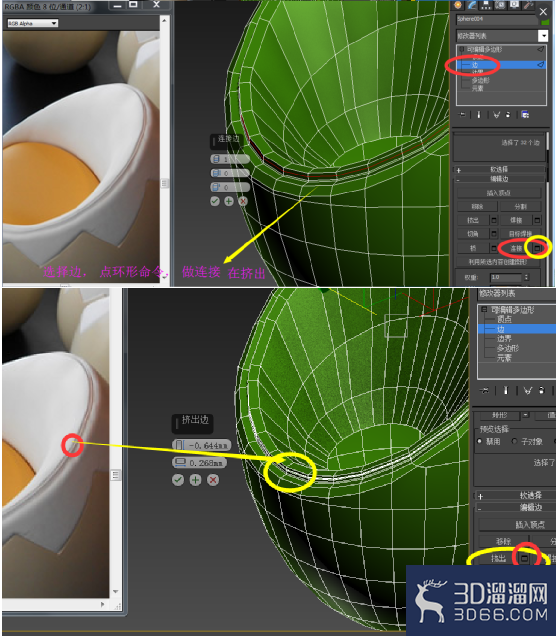The width and height of the screenshot is (556, 636).
Task: Expand the 软选择 rollout in top panel
Action: 500,170
